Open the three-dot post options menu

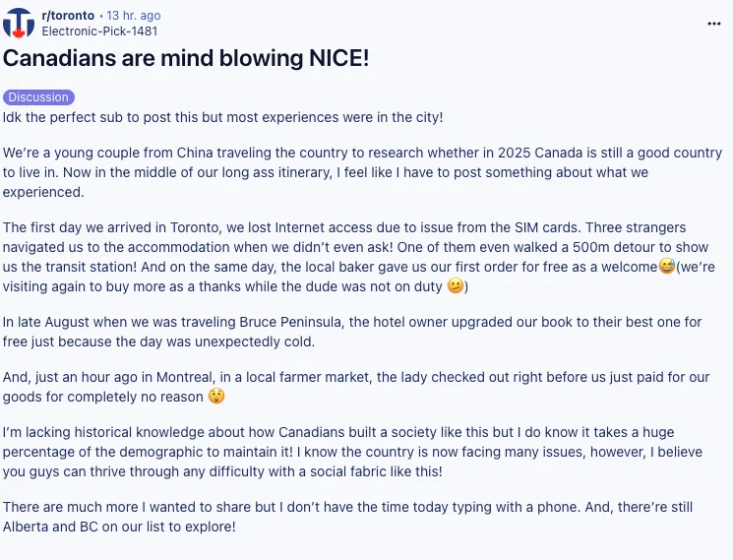click(714, 24)
